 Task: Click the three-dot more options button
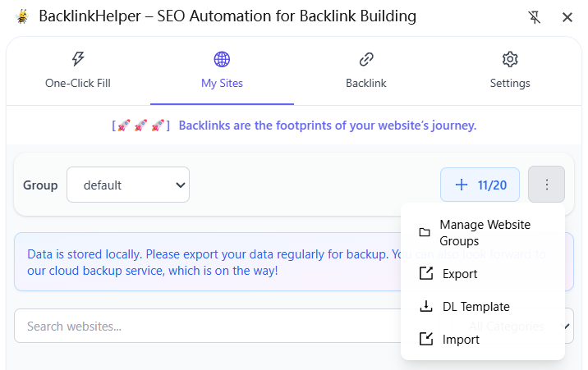(x=546, y=185)
